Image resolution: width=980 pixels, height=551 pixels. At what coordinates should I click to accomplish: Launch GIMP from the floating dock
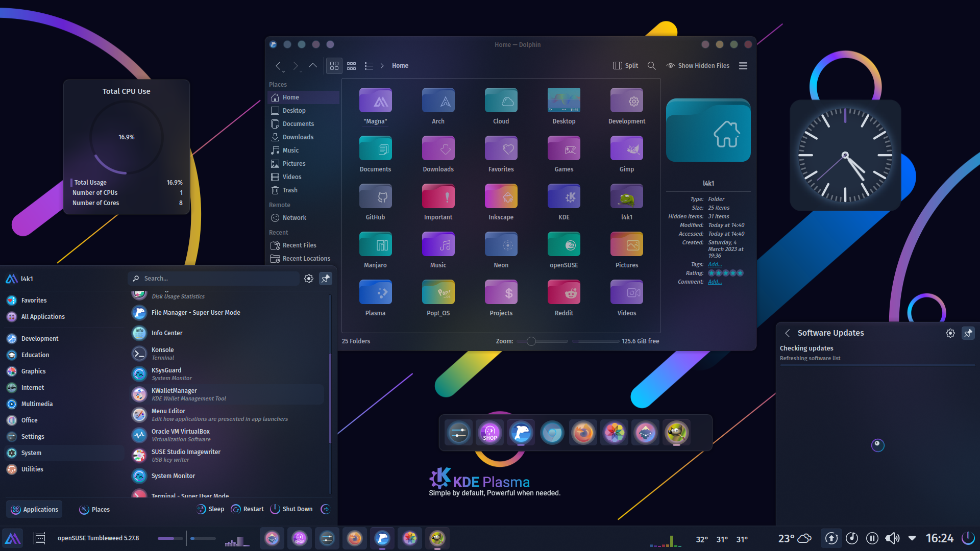point(676,433)
